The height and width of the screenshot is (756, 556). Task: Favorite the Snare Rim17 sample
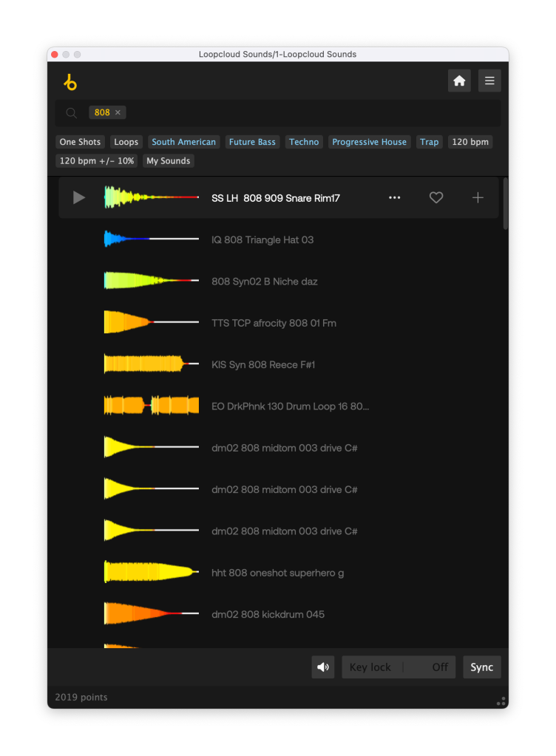pyautogui.click(x=436, y=198)
